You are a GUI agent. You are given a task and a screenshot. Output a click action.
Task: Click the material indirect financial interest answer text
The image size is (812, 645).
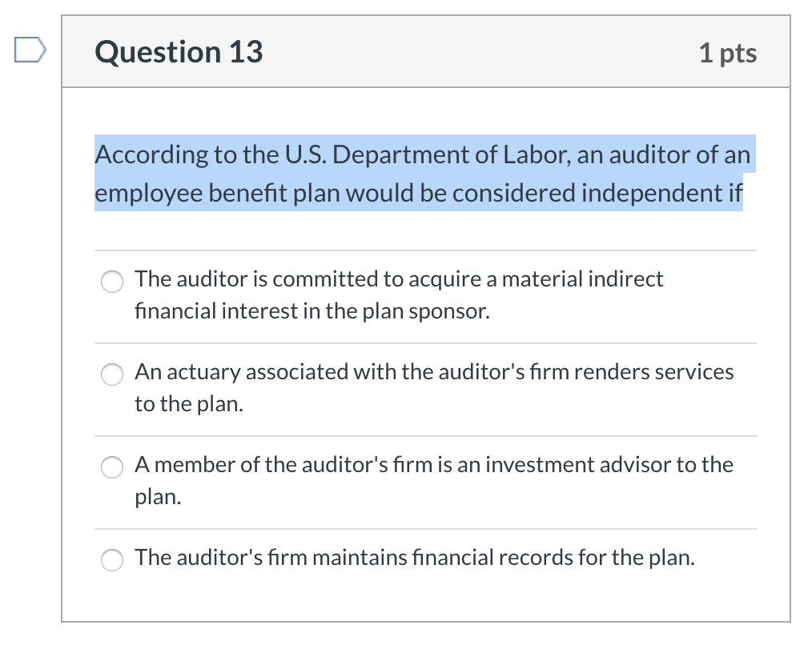click(x=399, y=294)
